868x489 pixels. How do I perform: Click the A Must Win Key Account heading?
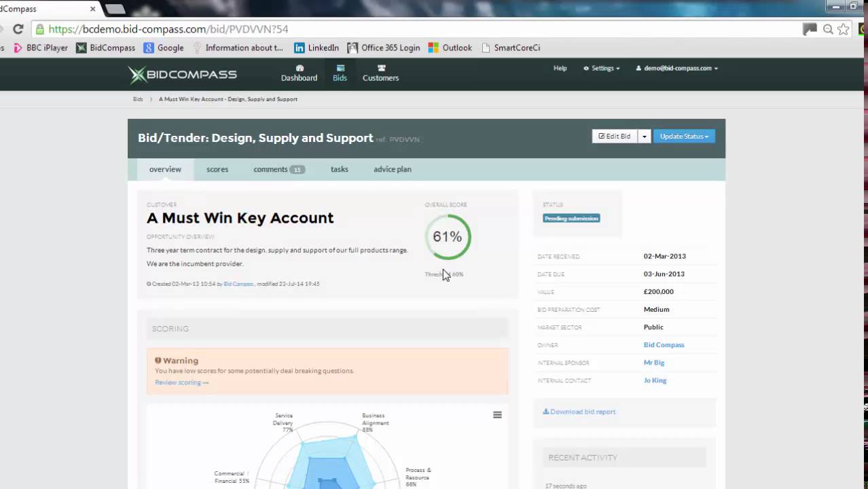click(240, 218)
